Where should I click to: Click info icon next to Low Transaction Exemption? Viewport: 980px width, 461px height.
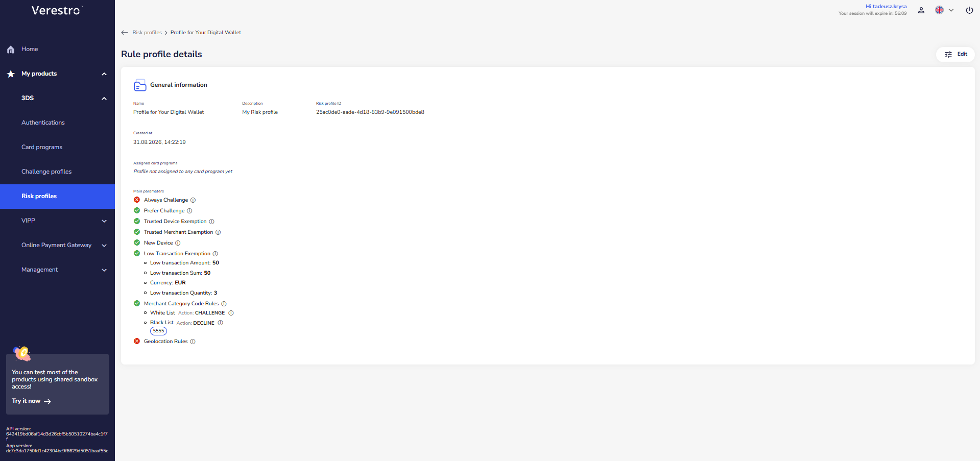point(216,254)
